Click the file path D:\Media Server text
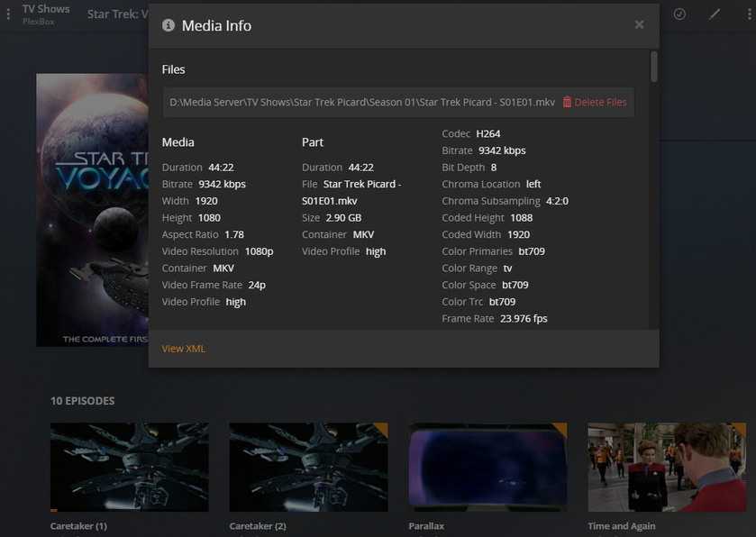Screen dimensions: 756x537 pyautogui.click(x=362, y=102)
